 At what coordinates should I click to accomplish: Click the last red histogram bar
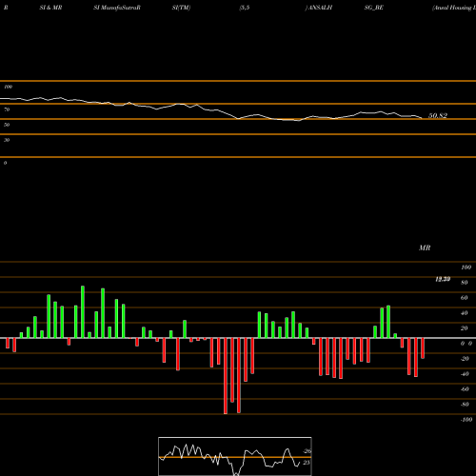tap(423, 348)
